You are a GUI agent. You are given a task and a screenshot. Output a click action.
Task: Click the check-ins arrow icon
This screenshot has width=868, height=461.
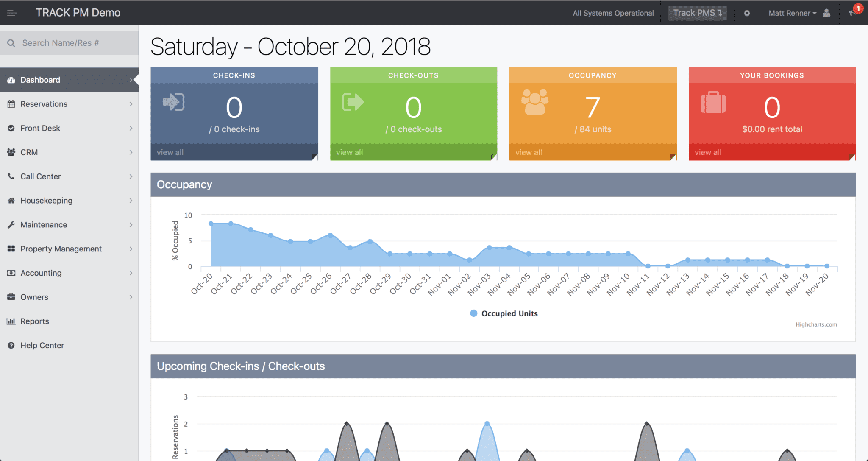point(173,102)
